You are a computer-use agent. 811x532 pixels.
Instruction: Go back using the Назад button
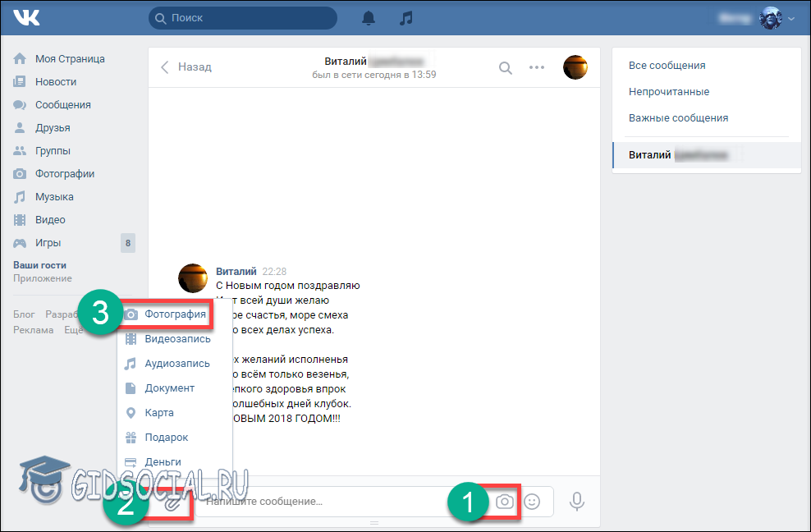(186, 67)
